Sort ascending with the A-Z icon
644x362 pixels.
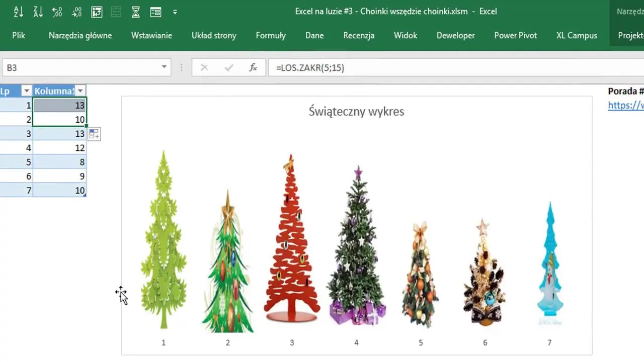point(18,12)
